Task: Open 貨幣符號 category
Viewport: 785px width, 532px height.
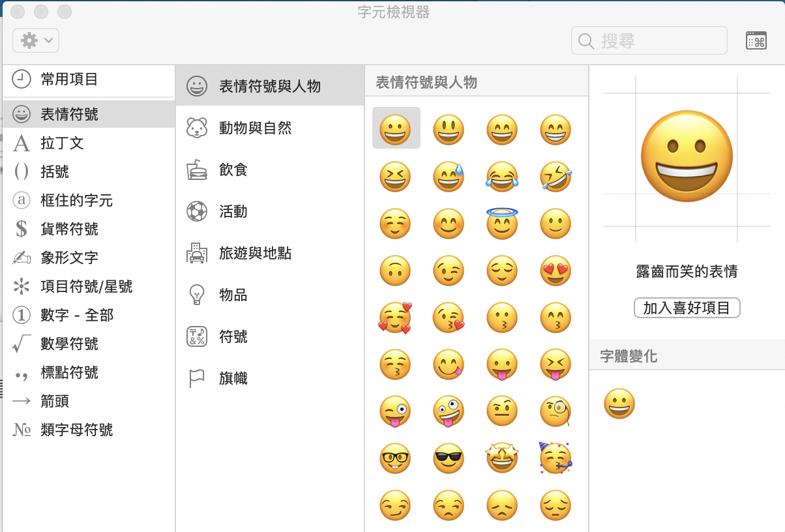Action: pyautogui.click(x=89, y=229)
